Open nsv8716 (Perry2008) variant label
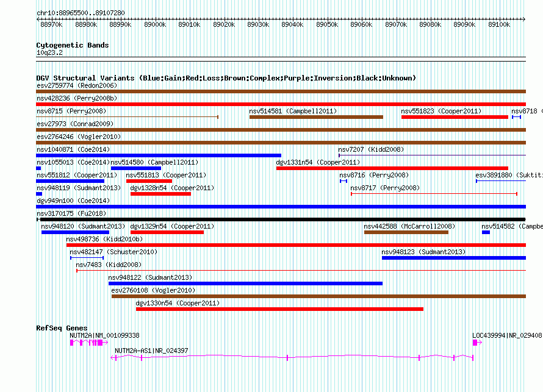Screen dimensions: 543x392 point(374,175)
